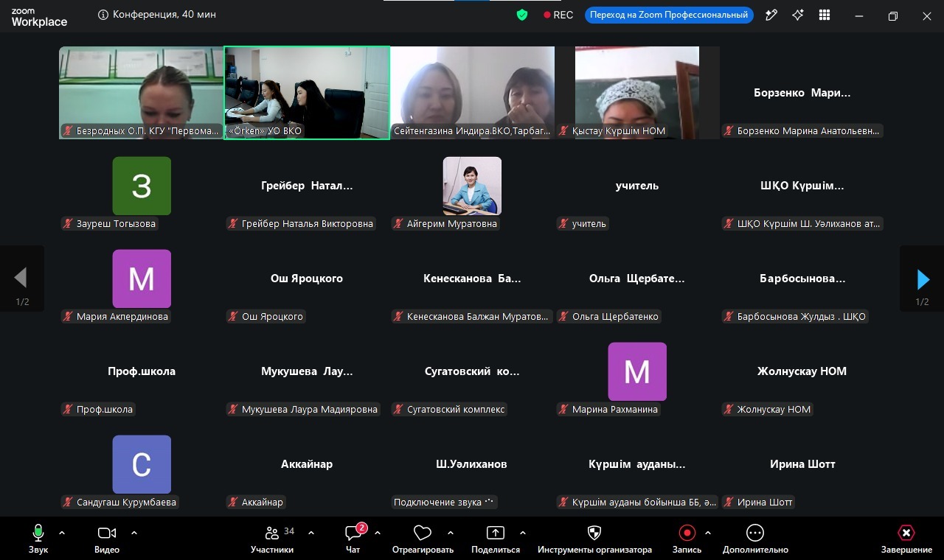Click Переход на Zoom Профессиональный button
Screen dimensions: 944x560
click(x=669, y=15)
